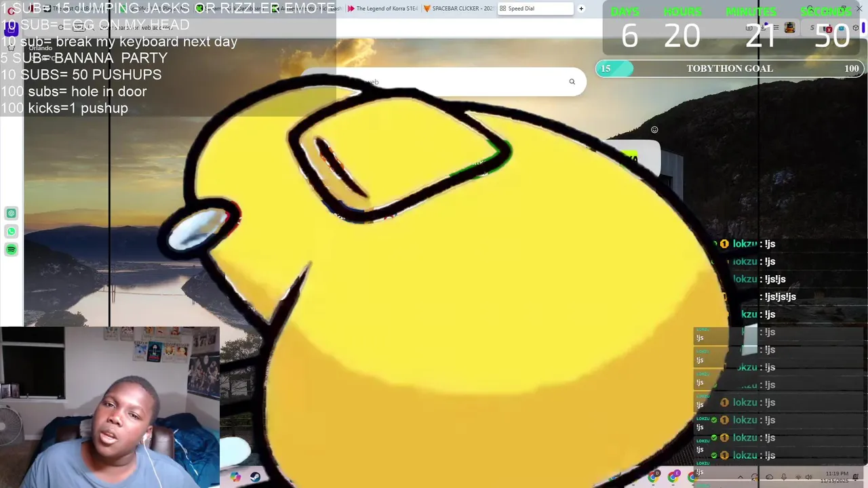Switch to the SPACEBAR CLICKER tab

pos(458,9)
